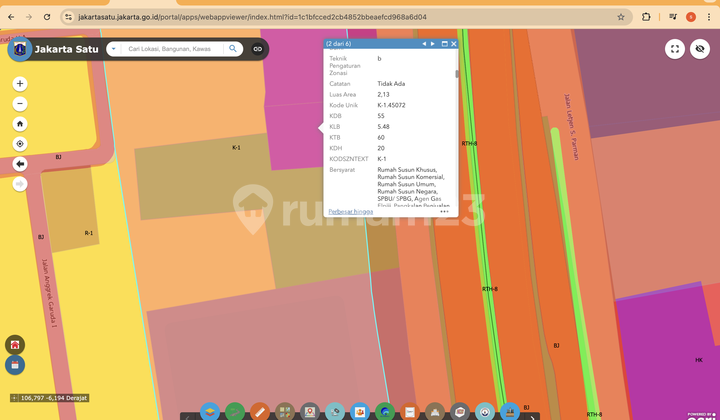Go back to previous map extent
Screen dimensions: 720x420
(x=20, y=164)
